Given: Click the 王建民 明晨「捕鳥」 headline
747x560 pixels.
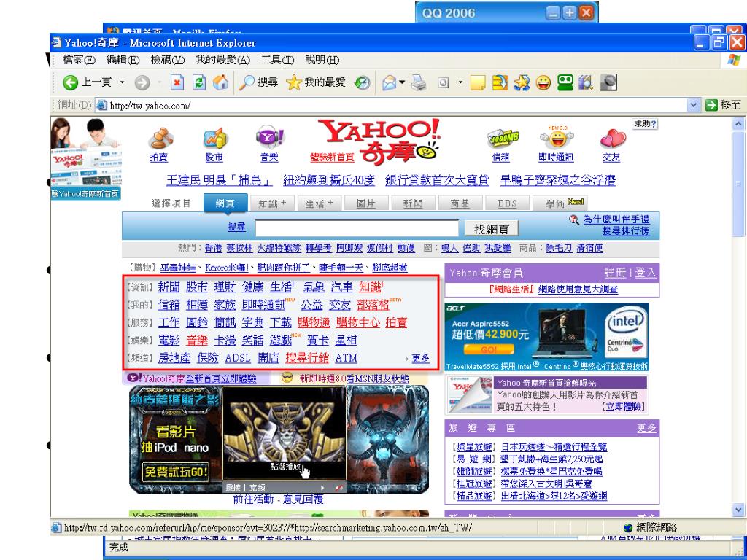Looking at the screenshot, I should pos(219,180).
